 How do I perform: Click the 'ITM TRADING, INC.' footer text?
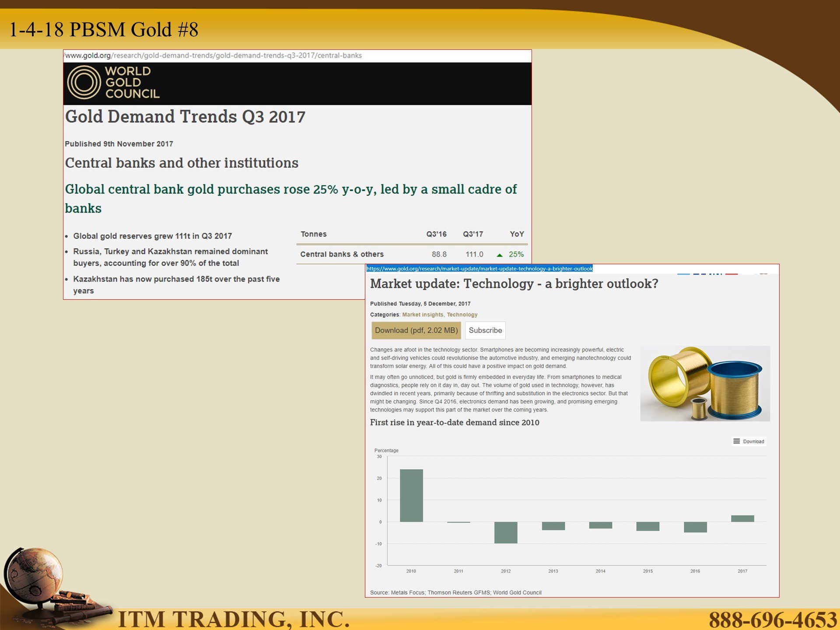pos(234,619)
